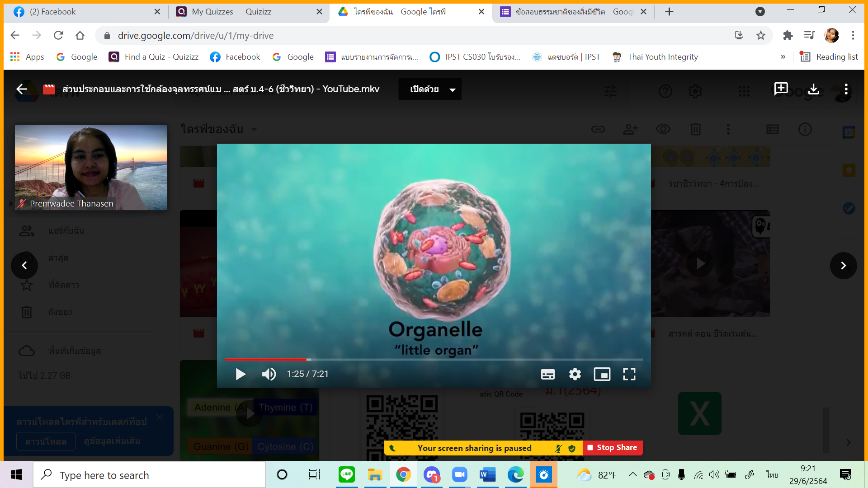
Task: Select แชร์กับฉัน in Drive sidebar
Action: coord(66,231)
